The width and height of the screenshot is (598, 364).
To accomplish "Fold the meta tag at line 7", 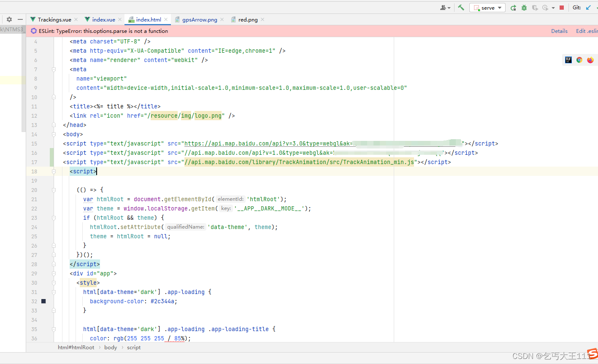I will click(54, 69).
